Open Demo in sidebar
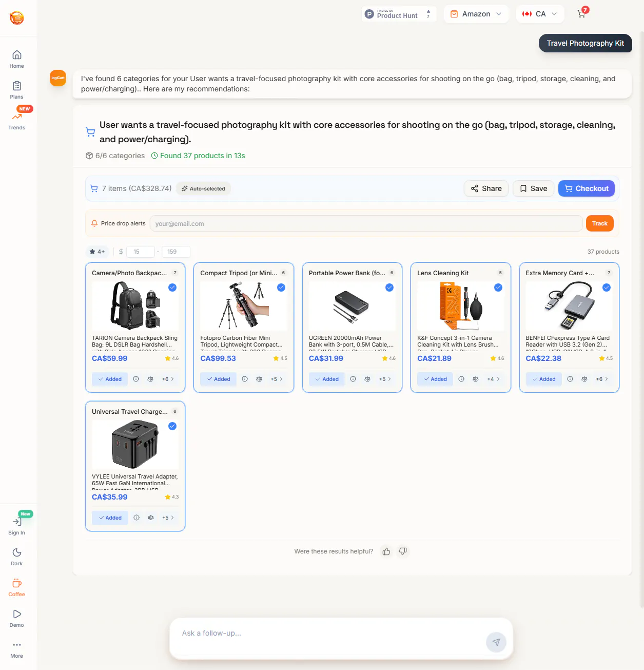Screen dimensions: 644x670 tap(17, 618)
